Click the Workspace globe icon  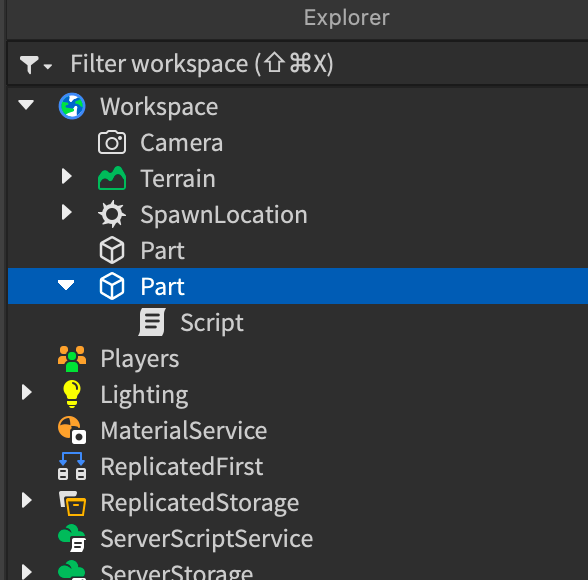coord(72,106)
